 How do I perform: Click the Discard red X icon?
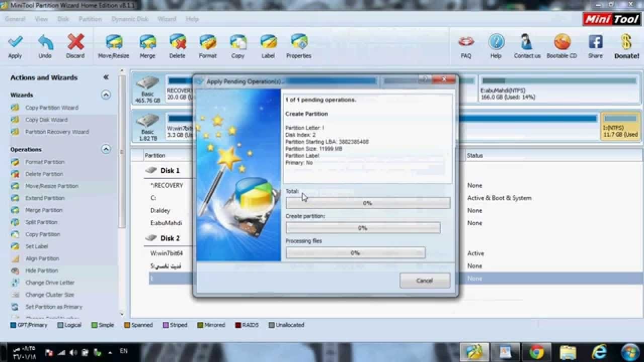pos(75,43)
